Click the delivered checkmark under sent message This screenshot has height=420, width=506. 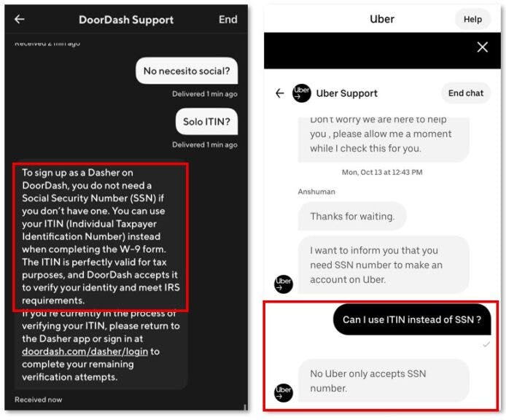(486, 344)
